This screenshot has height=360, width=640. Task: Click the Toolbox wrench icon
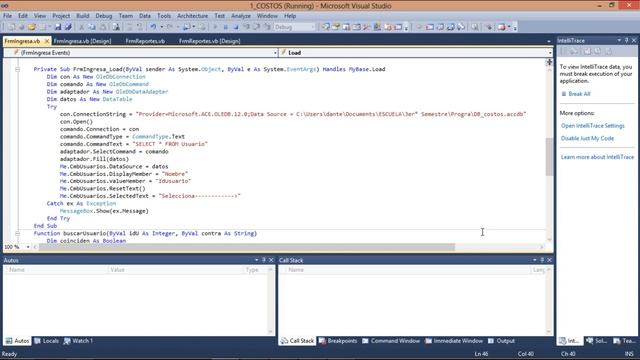click(367, 27)
